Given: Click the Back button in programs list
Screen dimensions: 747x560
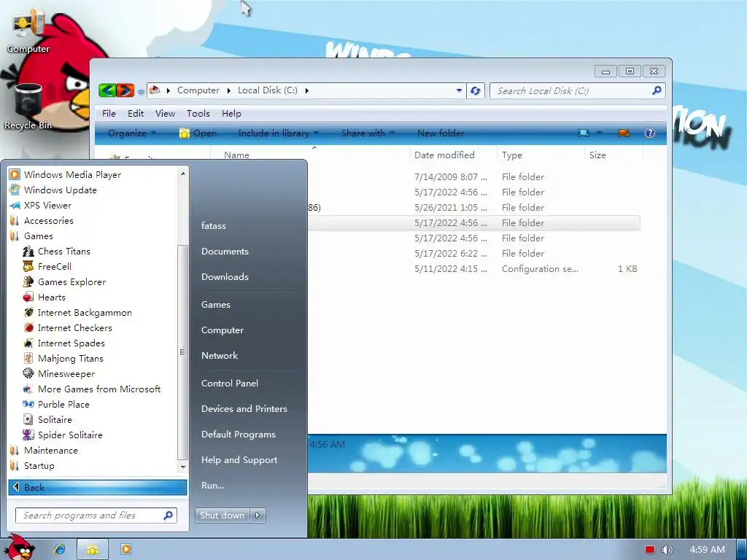Looking at the screenshot, I should (x=98, y=487).
